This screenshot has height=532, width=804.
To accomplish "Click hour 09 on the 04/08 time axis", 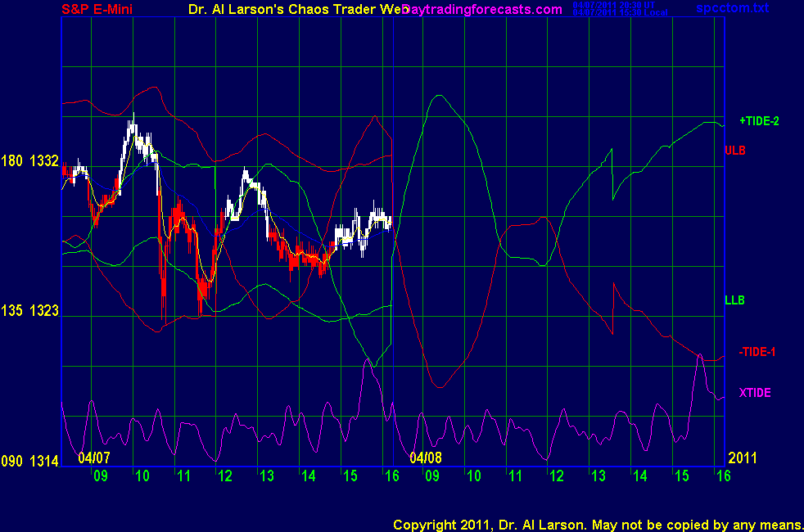I will (431, 476).
